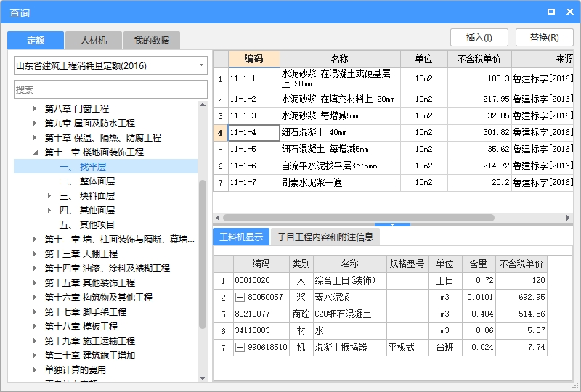Click the 平板式 specification cell
The image size is (581, 392).
[x=407, y=347]
